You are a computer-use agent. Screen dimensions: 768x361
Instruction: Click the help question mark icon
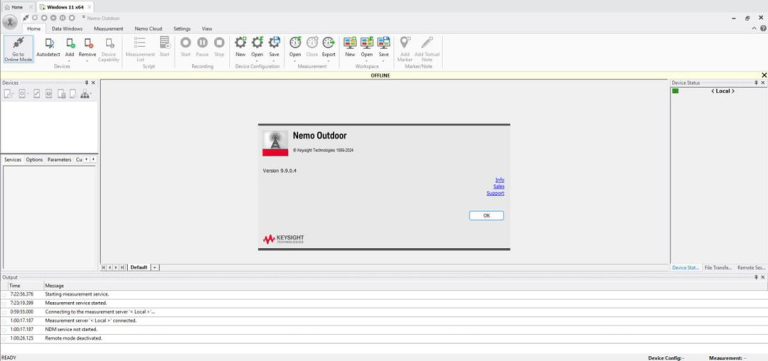point(763,28)
